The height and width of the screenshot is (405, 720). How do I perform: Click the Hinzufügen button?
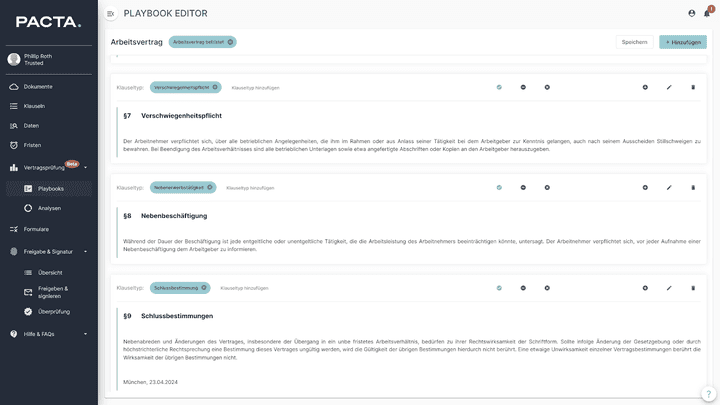tap(682, 42)
